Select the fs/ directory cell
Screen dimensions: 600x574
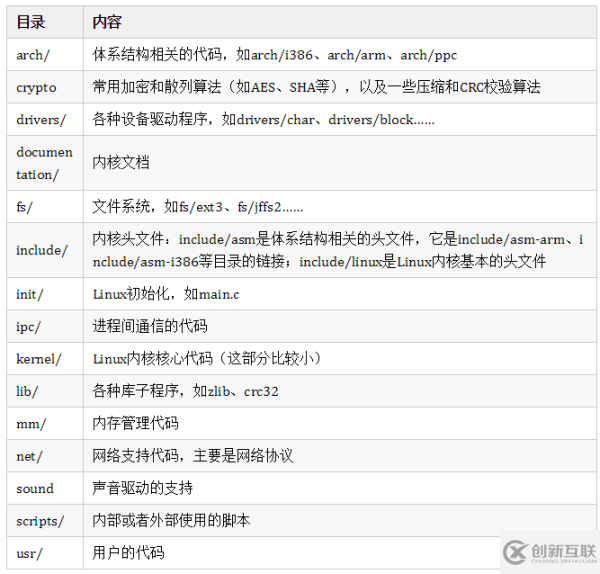(x=45, y=207)
